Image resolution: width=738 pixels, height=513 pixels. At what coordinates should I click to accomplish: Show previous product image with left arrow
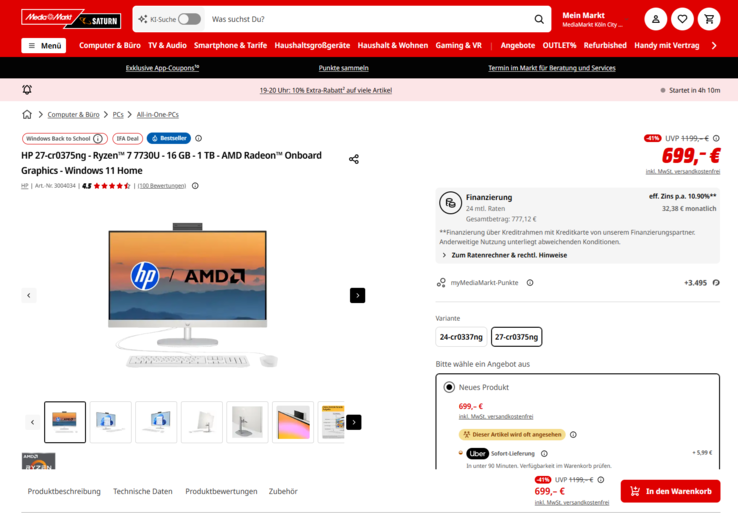click(x=29, y=295)
